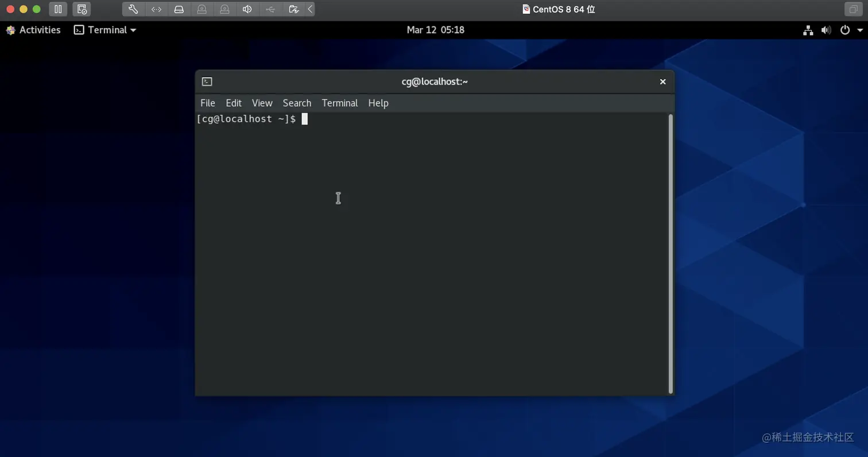Click the "cg@localhost:~" terminal title
Viewport: 868px width, 457px height.
pyautogui.click(x=435, y=82)
